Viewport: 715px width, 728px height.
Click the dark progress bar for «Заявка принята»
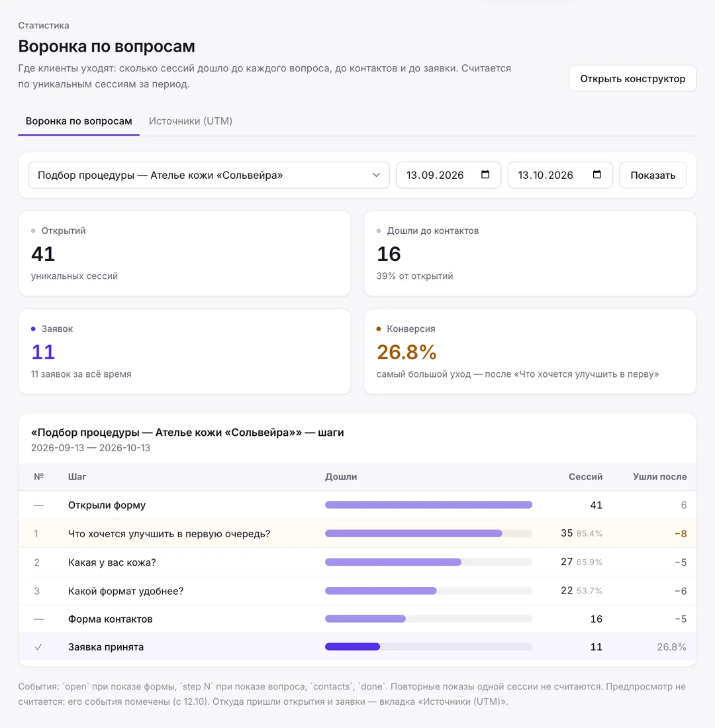353,647
